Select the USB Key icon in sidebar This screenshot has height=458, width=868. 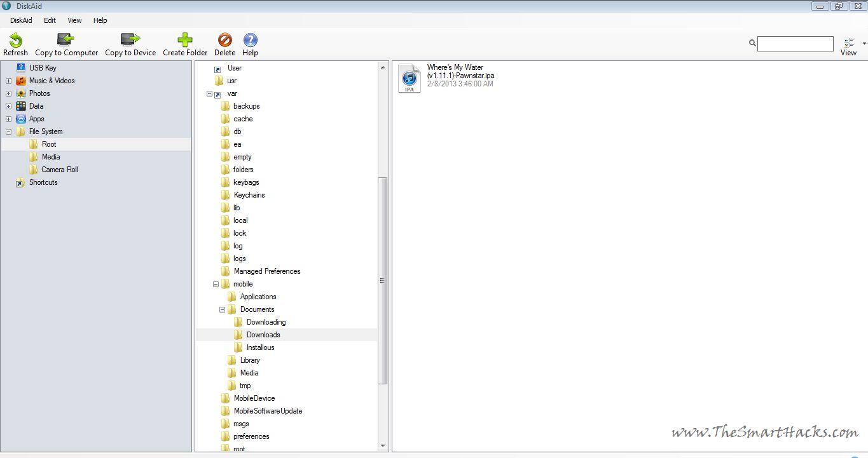pyautogui.click(x=21, y=68)
